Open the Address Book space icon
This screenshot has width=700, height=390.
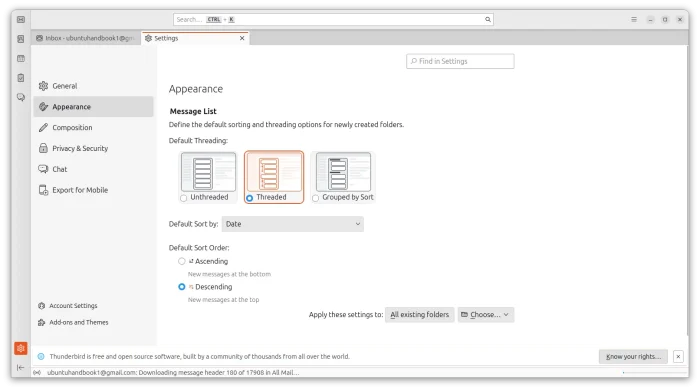pos(21,39)
